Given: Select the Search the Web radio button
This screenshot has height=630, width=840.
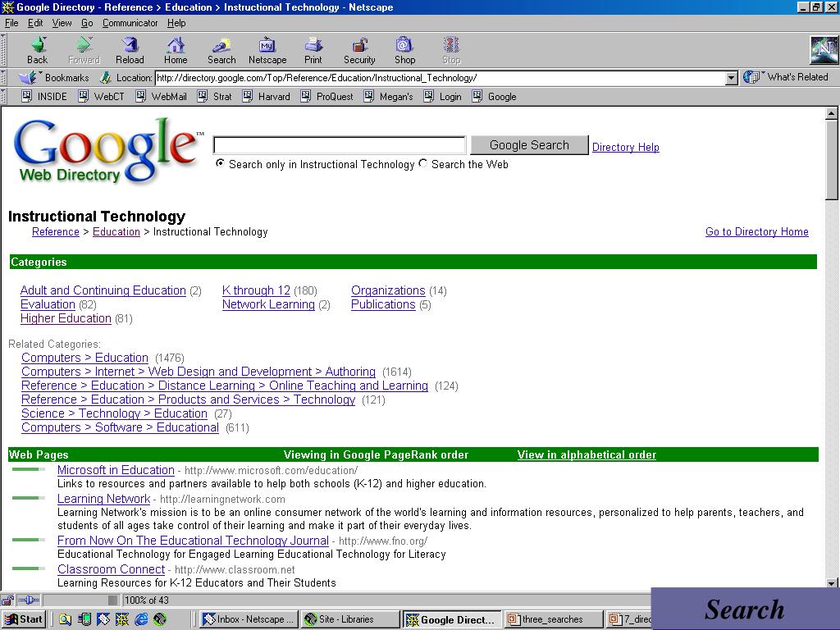Looking at the screenshot, I should (x=422, y=163).
